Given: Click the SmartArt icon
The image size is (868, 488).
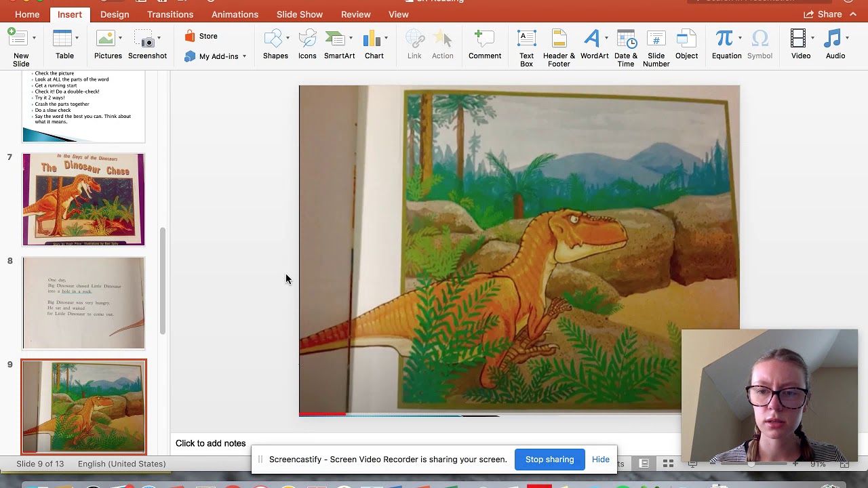Looking at the screenshot, I should point(335,38).
